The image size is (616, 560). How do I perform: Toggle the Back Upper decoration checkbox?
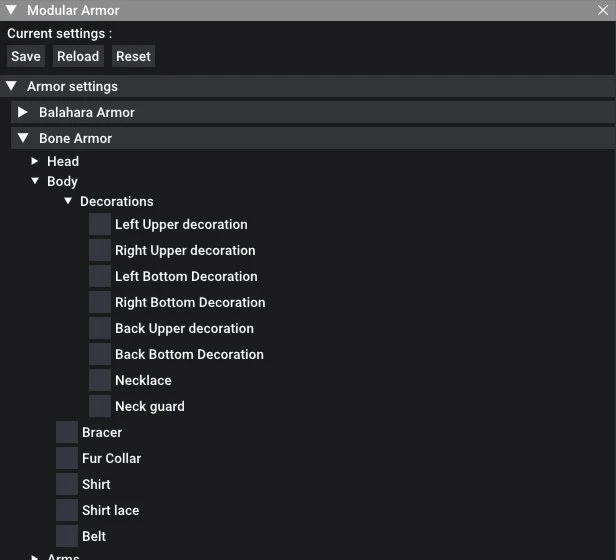[x=100, y=328]
